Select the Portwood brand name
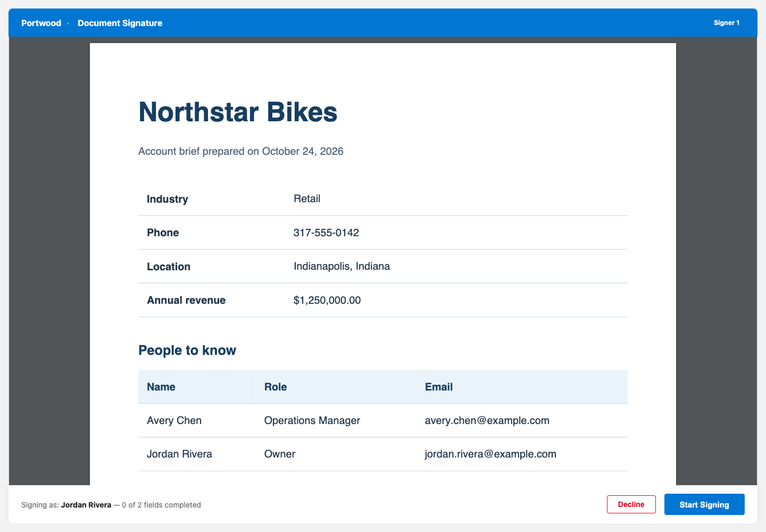 (x=41, y=23)
